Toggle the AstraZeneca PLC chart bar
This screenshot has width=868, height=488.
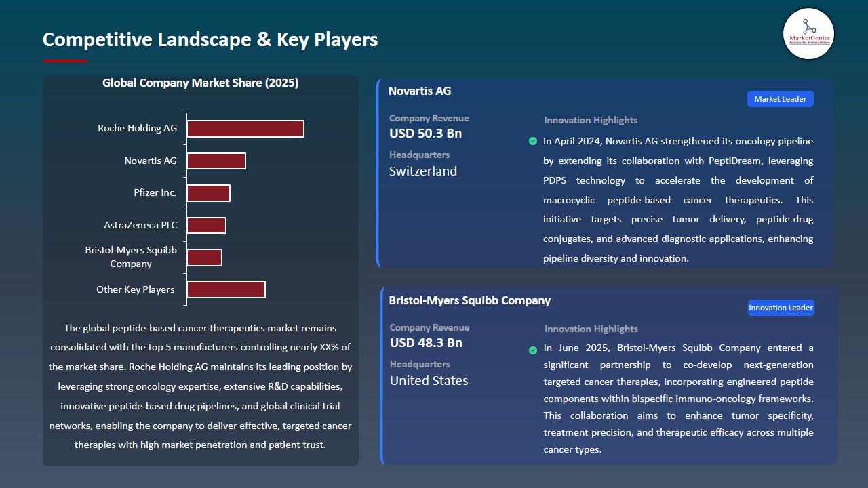(x=206, y=224)
